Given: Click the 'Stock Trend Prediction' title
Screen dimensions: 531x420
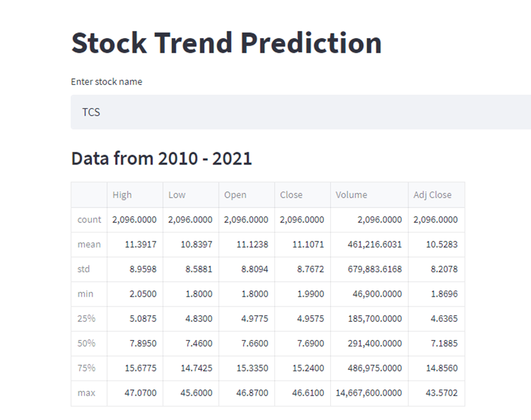Looking at the screenshot, I should (226, 42).
